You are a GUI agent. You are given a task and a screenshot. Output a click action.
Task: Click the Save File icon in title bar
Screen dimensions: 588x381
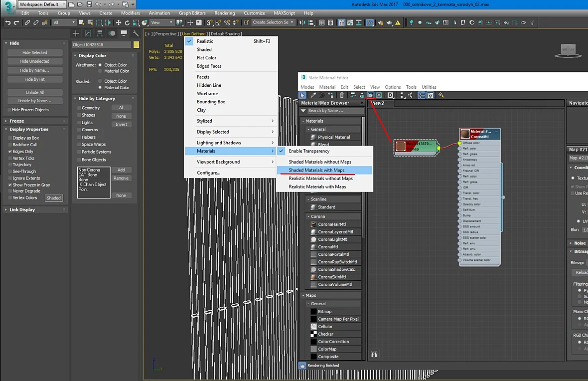click(89, 4)
